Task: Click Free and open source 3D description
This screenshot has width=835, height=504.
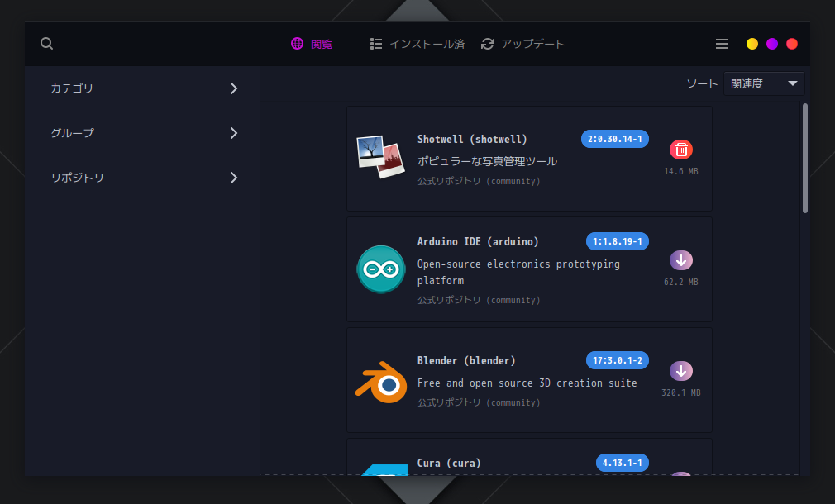Action: (527, 383)
